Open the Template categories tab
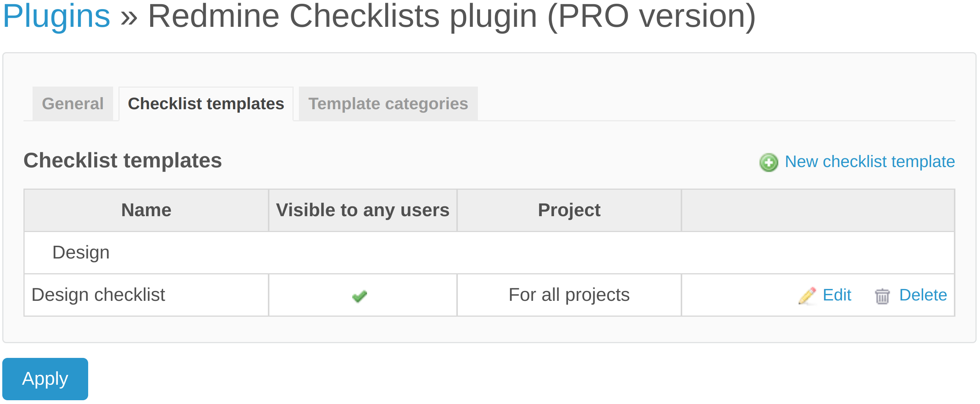This screenshot has width=980, height=404. 388,103
